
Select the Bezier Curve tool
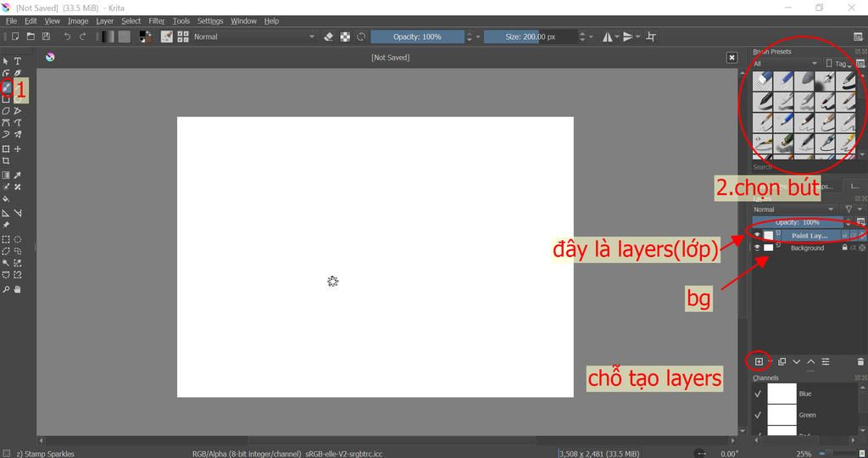tap(6, 122)
